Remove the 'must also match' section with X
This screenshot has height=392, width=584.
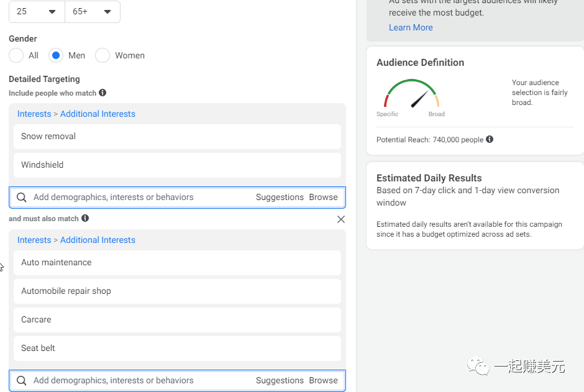coord(341,219)
